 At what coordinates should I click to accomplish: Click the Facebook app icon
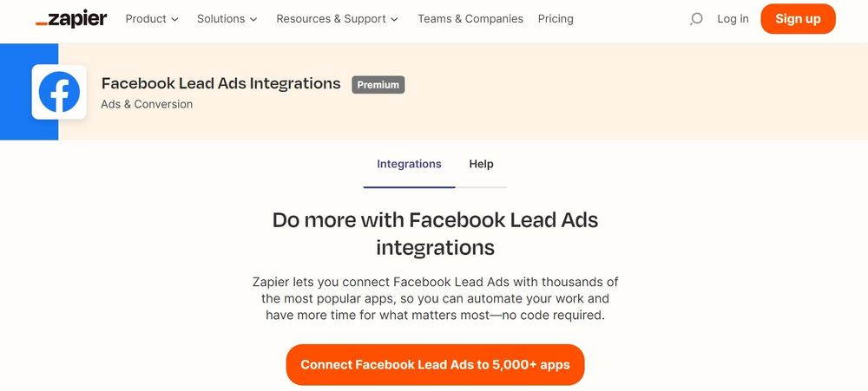click(x=59, y=92)
